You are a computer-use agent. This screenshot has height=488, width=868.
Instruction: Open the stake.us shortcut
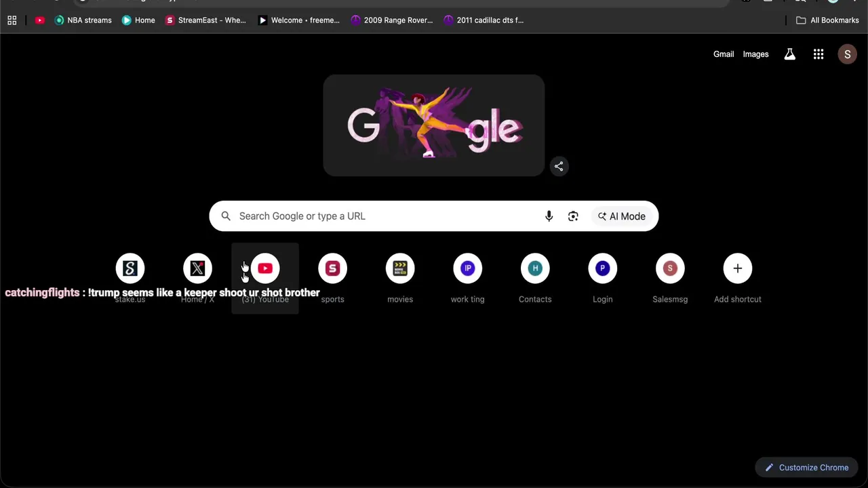click(x=130, y=278)
